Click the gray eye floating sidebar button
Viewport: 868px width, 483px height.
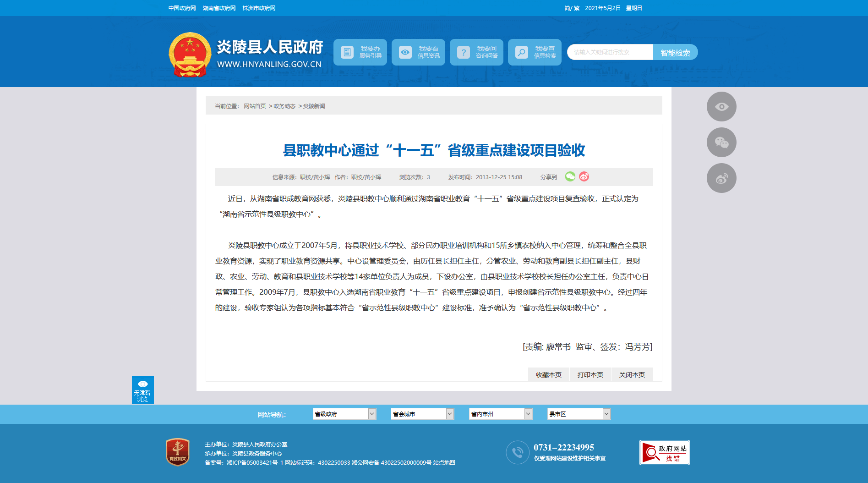click(x=721, y=107)
